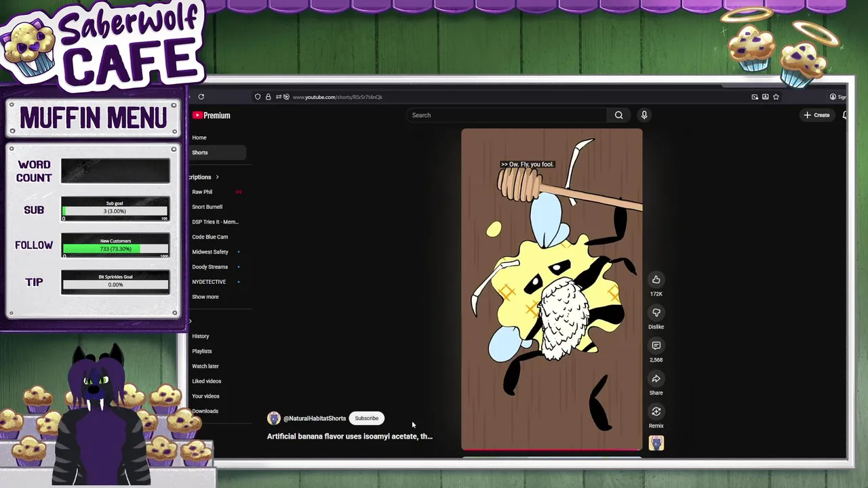
Task: Click the blue new-content dot beside NYDETECTIVE
Action: click(238, 282)
